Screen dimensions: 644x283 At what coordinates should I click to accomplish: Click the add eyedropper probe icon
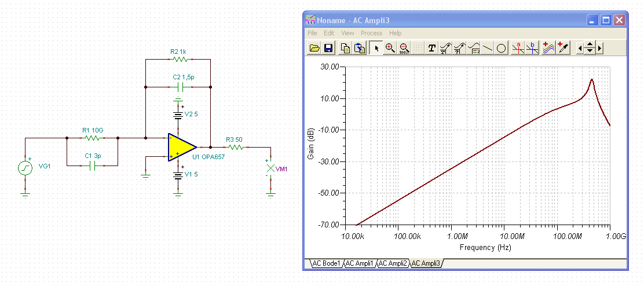coord(564,48)
